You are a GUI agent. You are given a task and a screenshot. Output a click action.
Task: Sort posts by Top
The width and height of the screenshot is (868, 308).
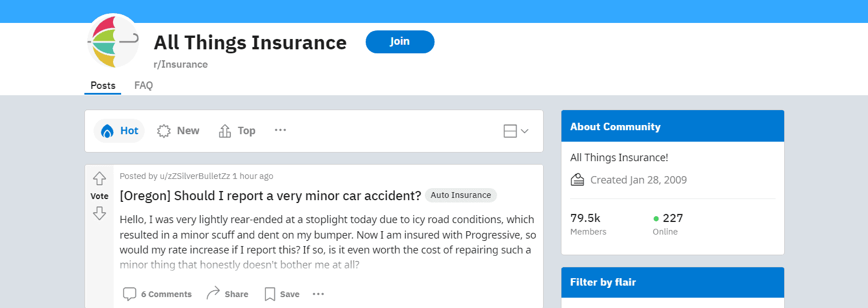click(237, 131)
